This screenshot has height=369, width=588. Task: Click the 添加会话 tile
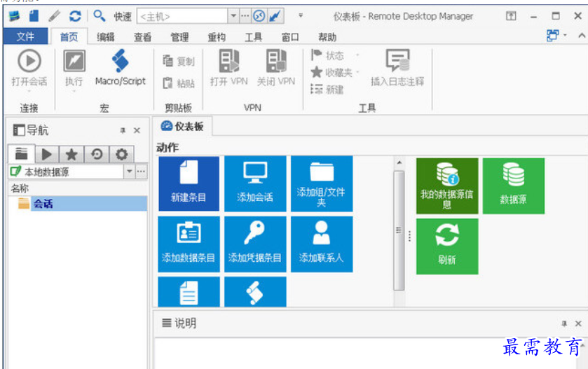coord(255,183)
